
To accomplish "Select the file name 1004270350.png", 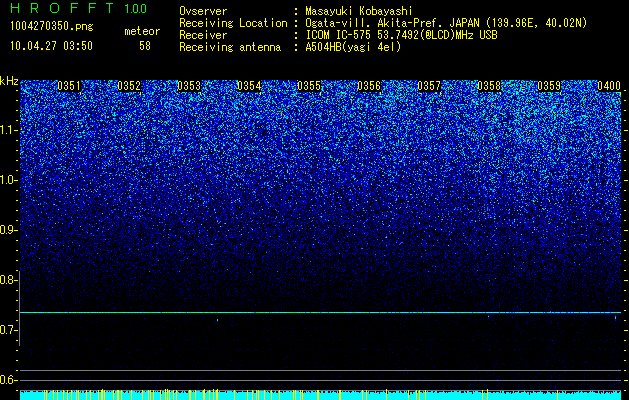I will pos(52,27).
